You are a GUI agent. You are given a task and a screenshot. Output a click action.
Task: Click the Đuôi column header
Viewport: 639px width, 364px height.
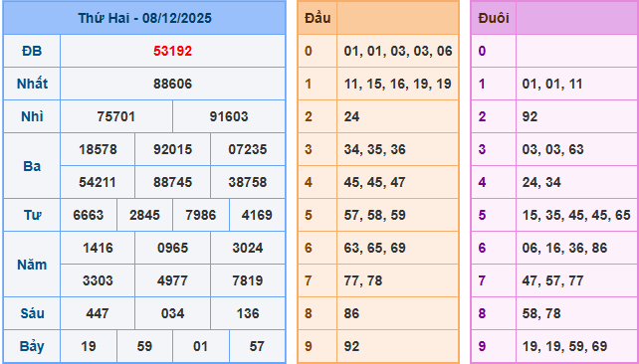coord(494,18)
